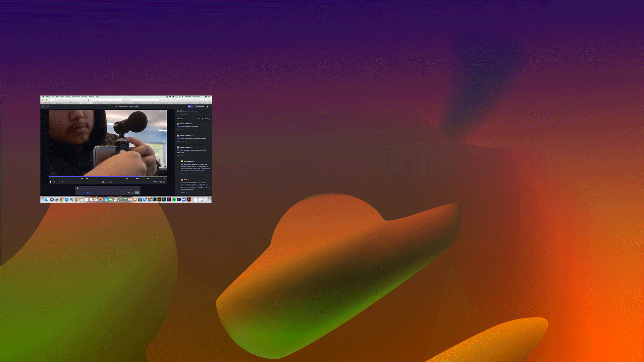Play the video in the player
This screenshot has width=644, height=362.
click(x=51, y=182)
